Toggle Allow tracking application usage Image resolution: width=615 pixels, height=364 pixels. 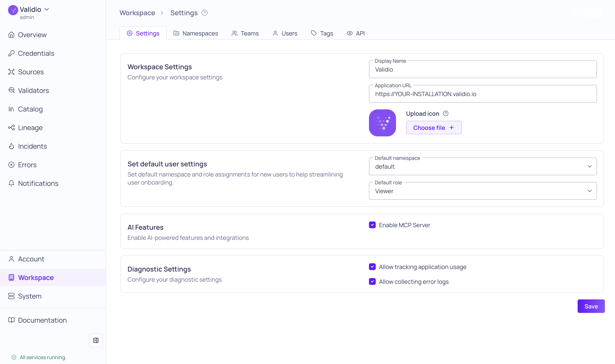[x=372, y=267]
